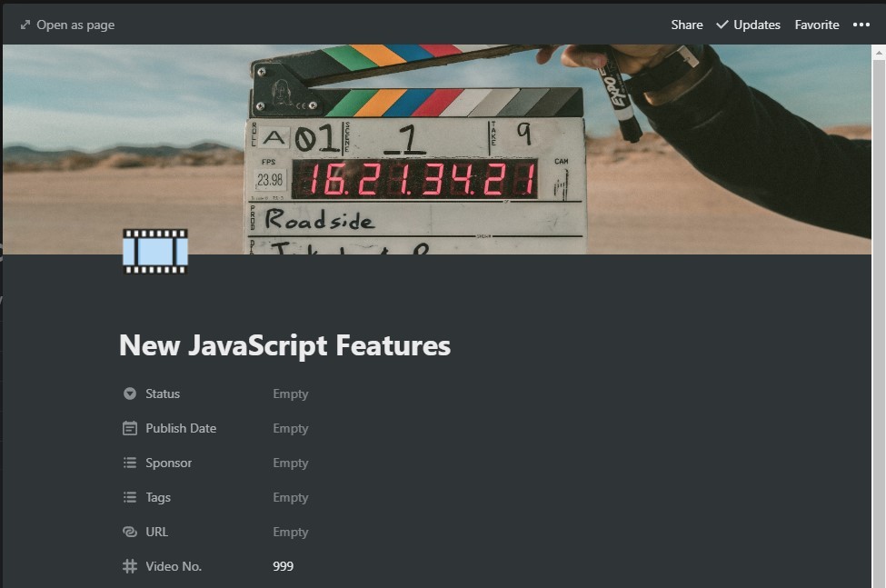886x588 pixels.
Task: Open the Sponsor selector
Action: 290,463
